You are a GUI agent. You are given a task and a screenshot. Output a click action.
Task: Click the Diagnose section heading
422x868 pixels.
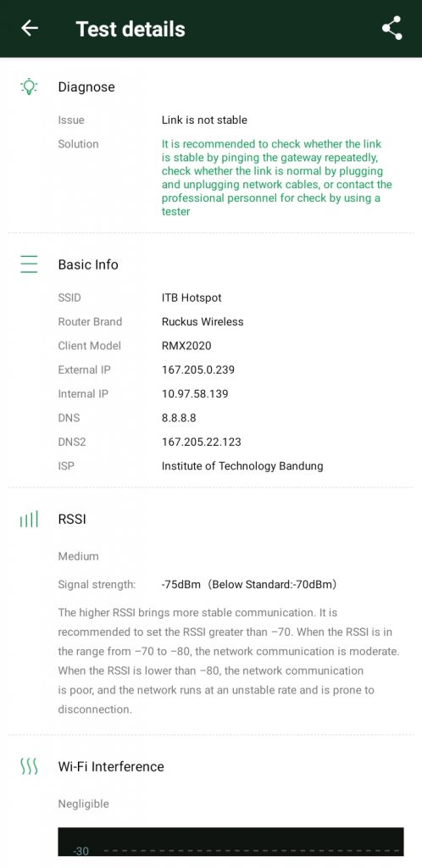coord(86,87)
